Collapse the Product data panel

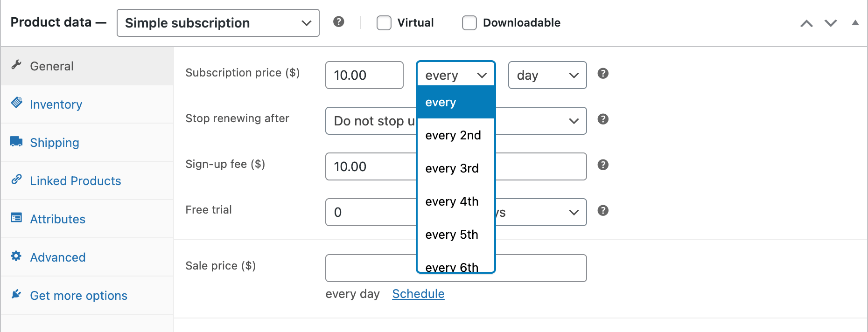point(855,23)
